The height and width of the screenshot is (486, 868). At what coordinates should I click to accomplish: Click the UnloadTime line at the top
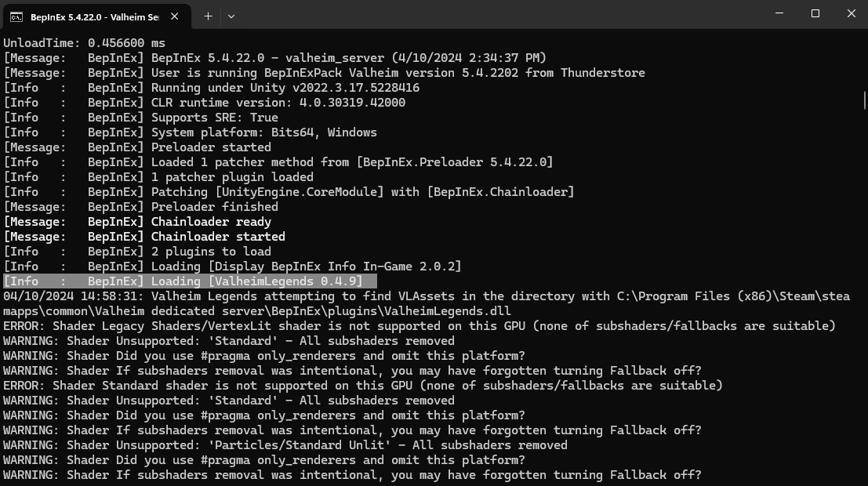[84, 43]
